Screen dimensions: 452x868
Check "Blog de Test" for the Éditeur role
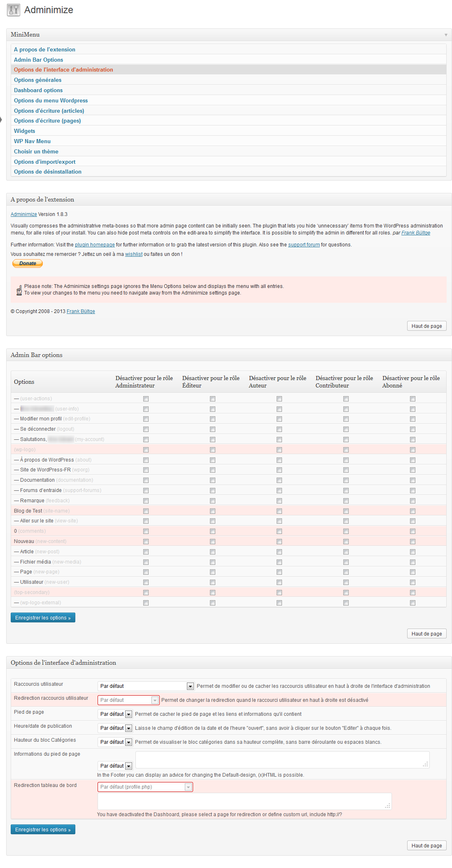[x=212, y=511]
